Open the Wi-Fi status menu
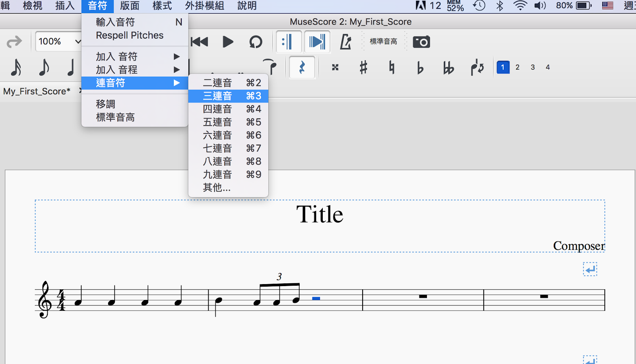Screen dimensions: 636x364 (520, 6)
